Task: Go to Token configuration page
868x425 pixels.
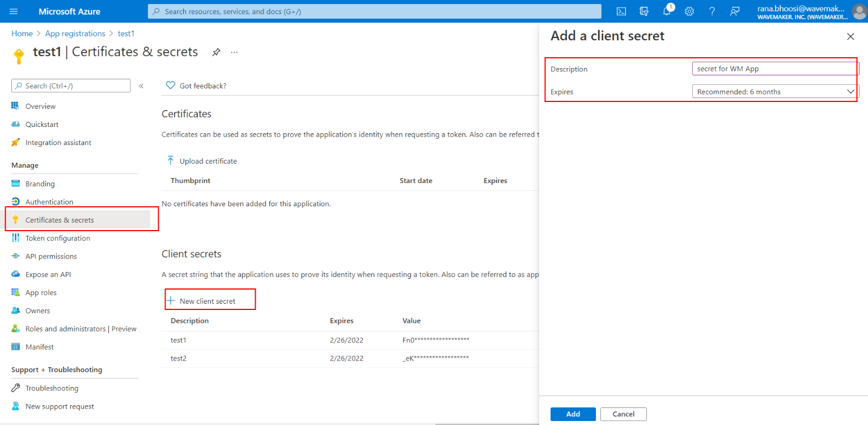Action: pos(57,238)
